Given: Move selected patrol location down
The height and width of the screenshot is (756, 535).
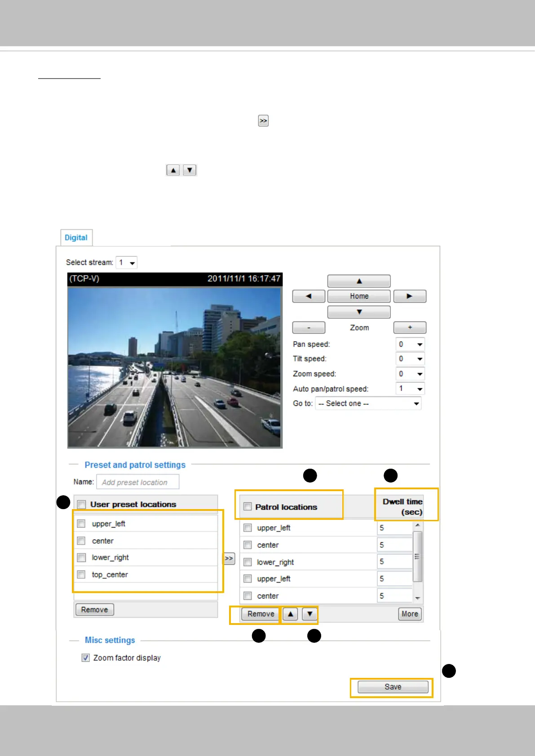Looking at the screenshot, I should tap(310, 614).
